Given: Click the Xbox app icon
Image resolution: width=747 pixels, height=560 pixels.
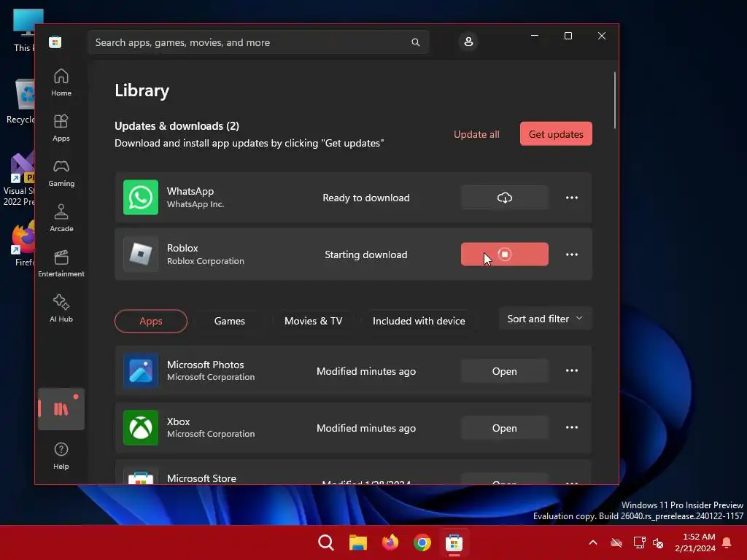Looking at the screenshot, I should tap(141, 427).
